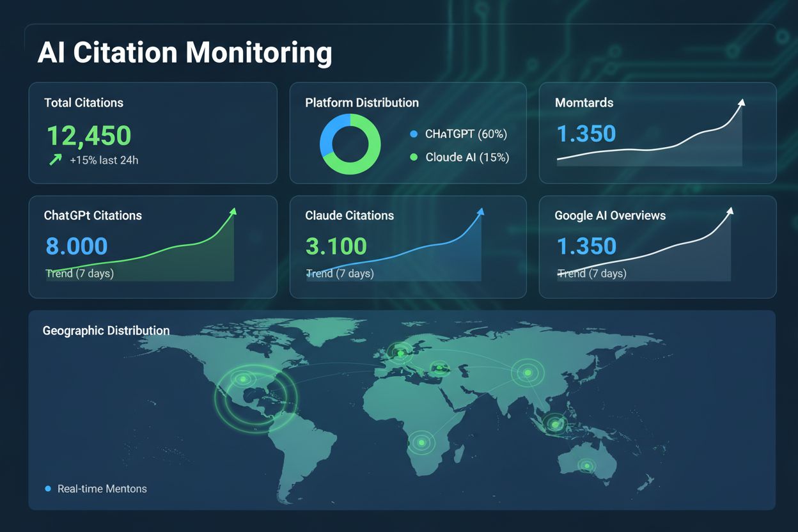798x532 pixels.
Task: Toggle the Real-time Mentons legend dot
Action: tap(48, 489)
